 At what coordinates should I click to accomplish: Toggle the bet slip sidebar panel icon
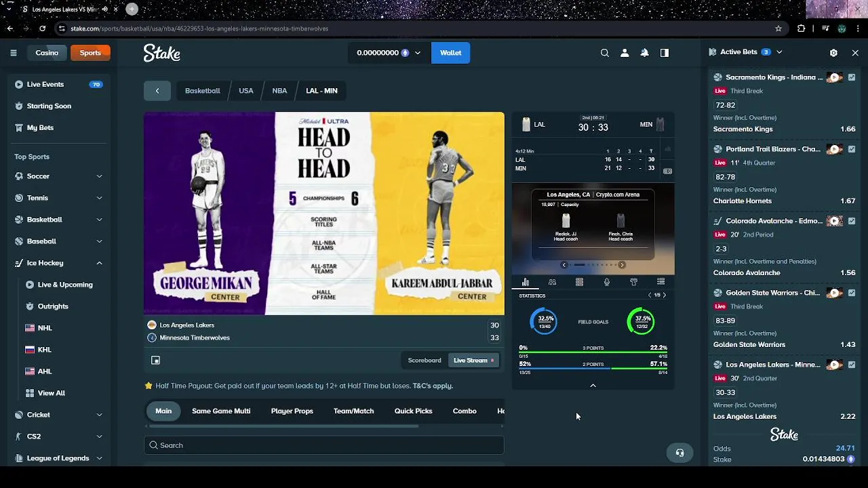point(665,53)
